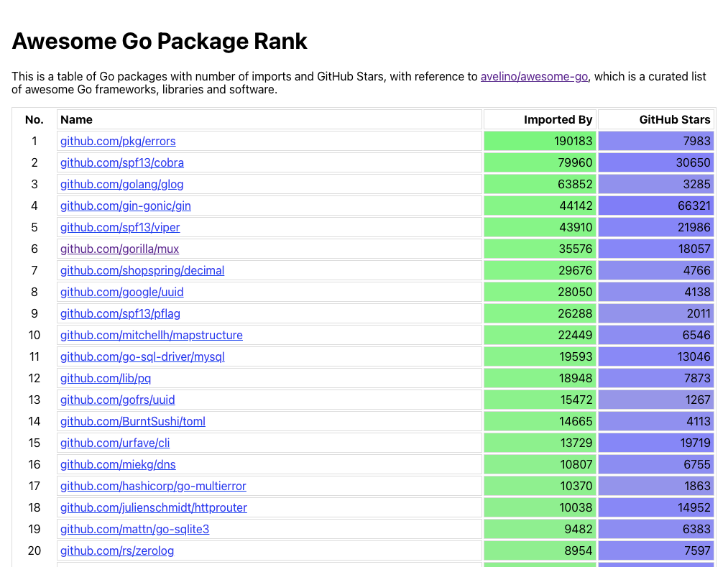Visit the github.com/gorilla/mux repository link
The width and height of the screenshot is (728, 567).
(x=119, y=249)
